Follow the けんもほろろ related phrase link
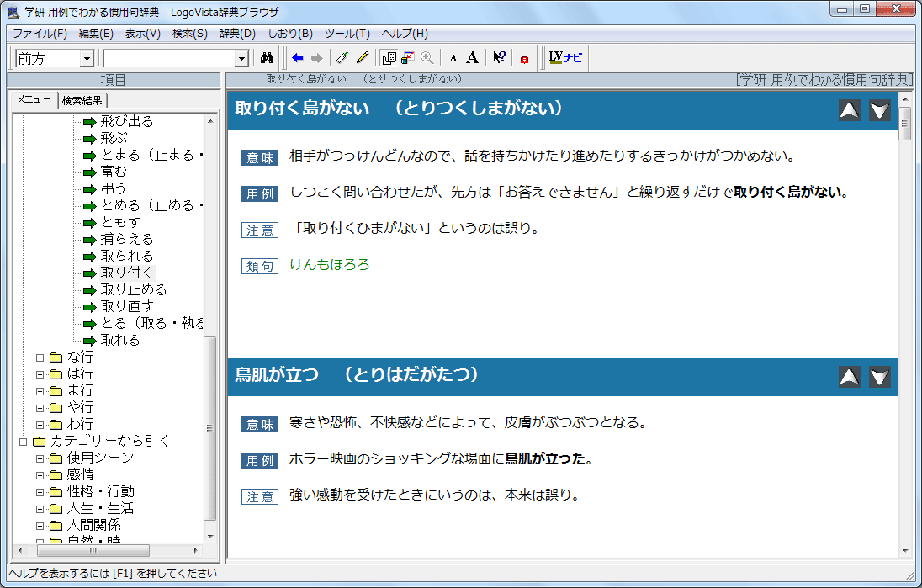Screen dimensions: 922x588 click(329, 265)
